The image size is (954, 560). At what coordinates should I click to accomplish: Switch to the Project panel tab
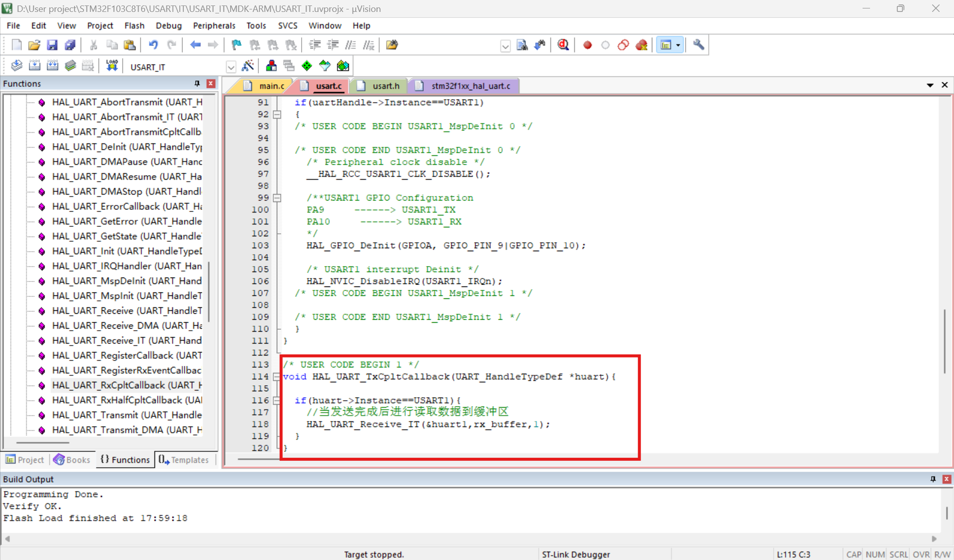25,460
